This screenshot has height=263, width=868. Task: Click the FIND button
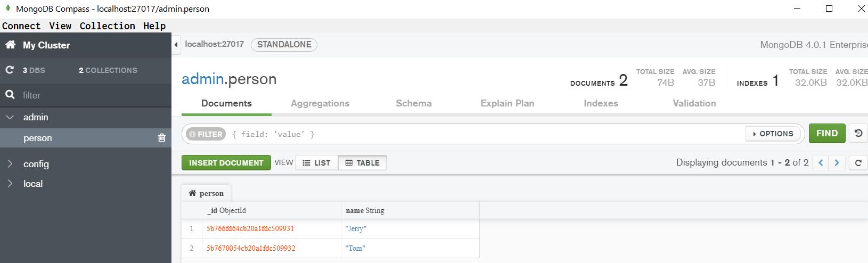[826, 134]
